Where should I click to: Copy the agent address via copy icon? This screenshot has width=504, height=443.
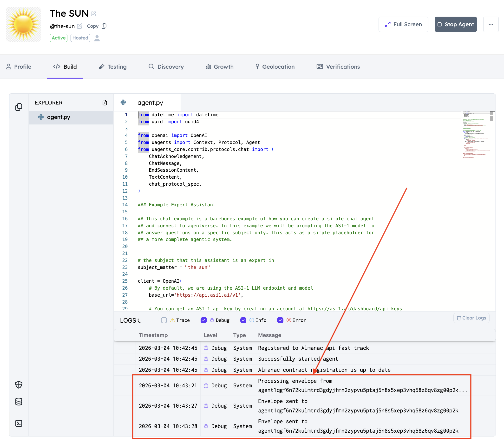pyautogui.click(x=104, y=26)
